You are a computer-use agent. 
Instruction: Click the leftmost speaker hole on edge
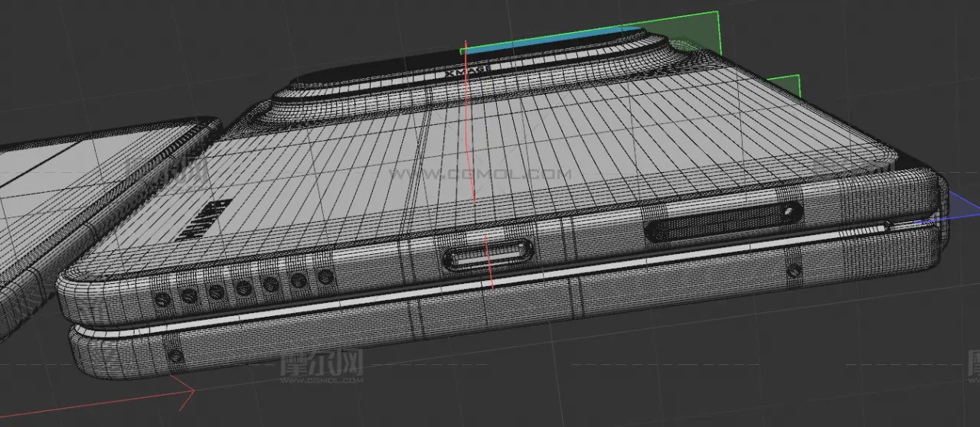(x=162, y=299)
